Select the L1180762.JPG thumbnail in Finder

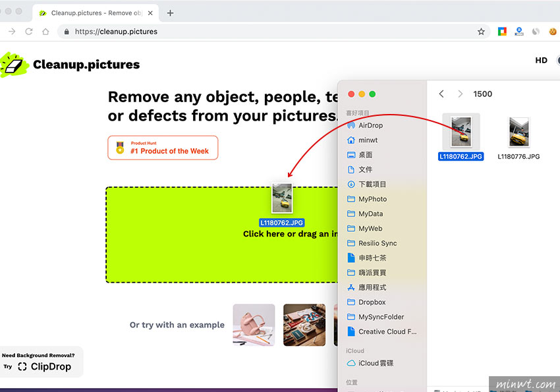coord(461,132)
